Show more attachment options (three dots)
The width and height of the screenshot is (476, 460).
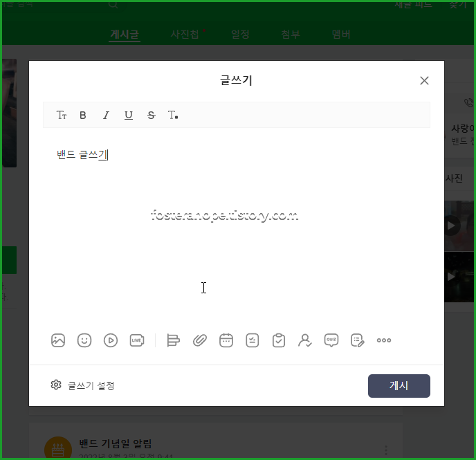(384, 340)
